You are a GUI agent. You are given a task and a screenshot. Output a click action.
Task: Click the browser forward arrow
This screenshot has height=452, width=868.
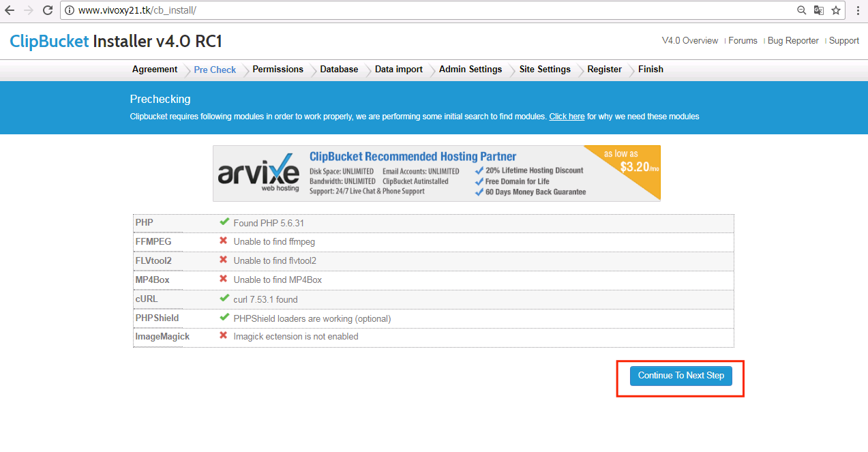click(x=29, y=10)
